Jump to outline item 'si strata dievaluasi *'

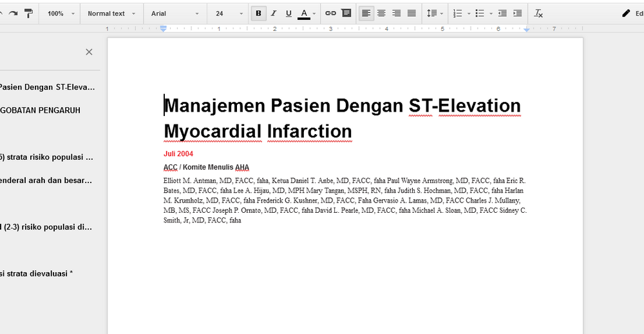click(x=36, y=273)
